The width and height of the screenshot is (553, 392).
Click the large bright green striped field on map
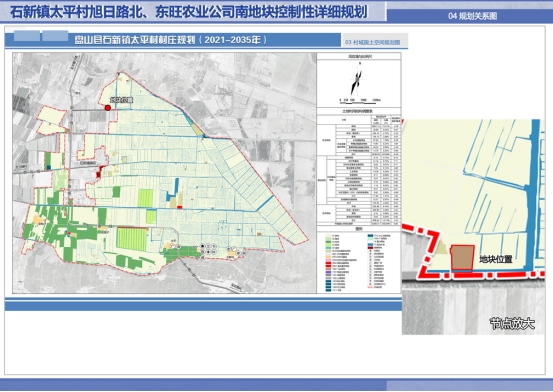click(x=131, y=239)
